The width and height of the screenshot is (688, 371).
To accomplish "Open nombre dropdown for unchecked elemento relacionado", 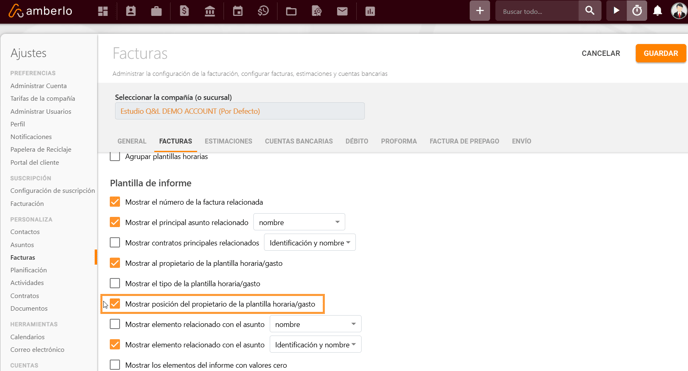I will [315, 324].
